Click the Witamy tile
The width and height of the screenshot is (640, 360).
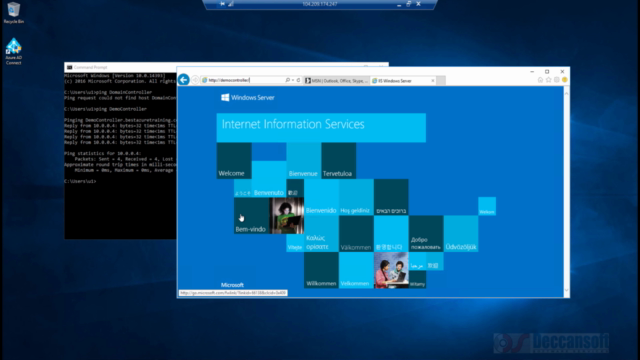coord(417,280)
